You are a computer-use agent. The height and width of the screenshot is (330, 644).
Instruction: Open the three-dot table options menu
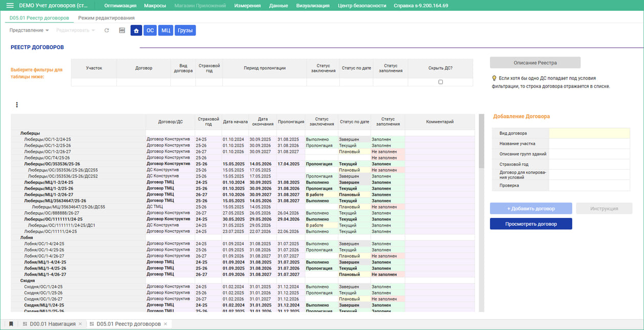(17, 105)
